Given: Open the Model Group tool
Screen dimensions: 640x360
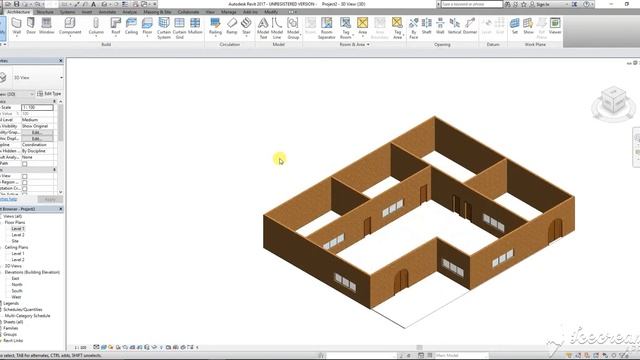Looking at the screenshot, I should [293, 28].
